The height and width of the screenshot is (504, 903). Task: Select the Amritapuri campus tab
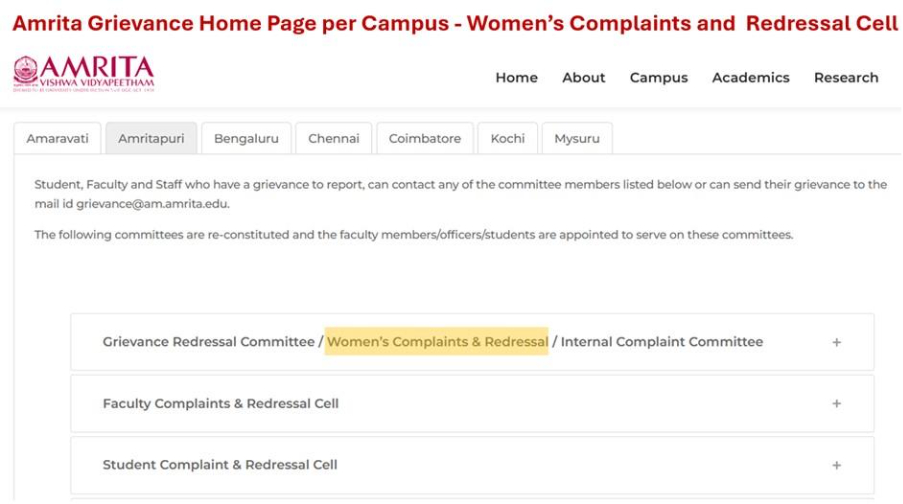(x=151, y=139)
